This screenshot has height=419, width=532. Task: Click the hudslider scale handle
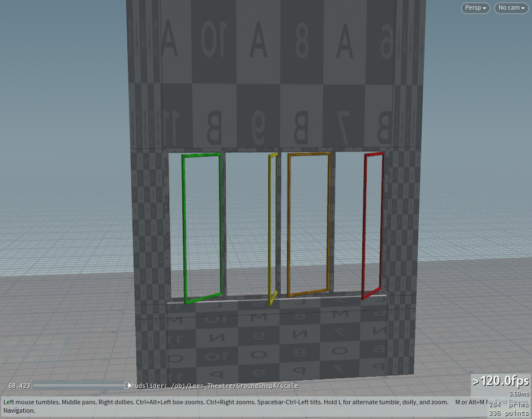click(128, 386)
